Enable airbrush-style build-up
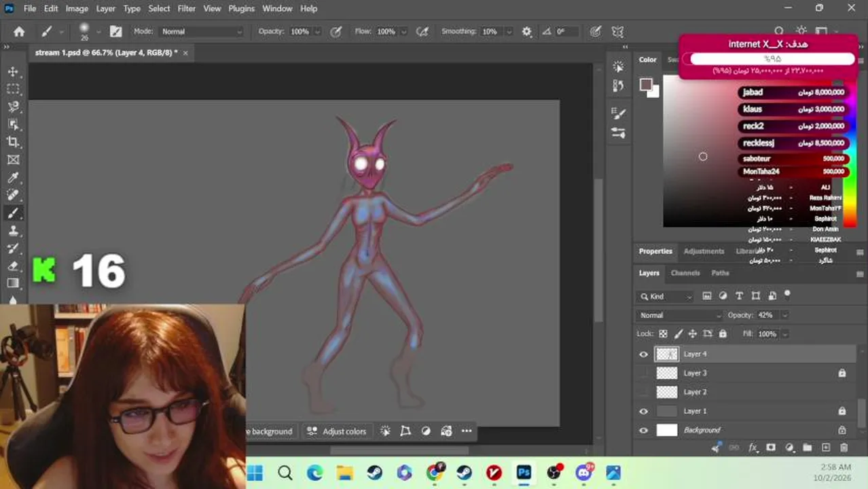This screenshot has height=489, width=868. point(422,31)
